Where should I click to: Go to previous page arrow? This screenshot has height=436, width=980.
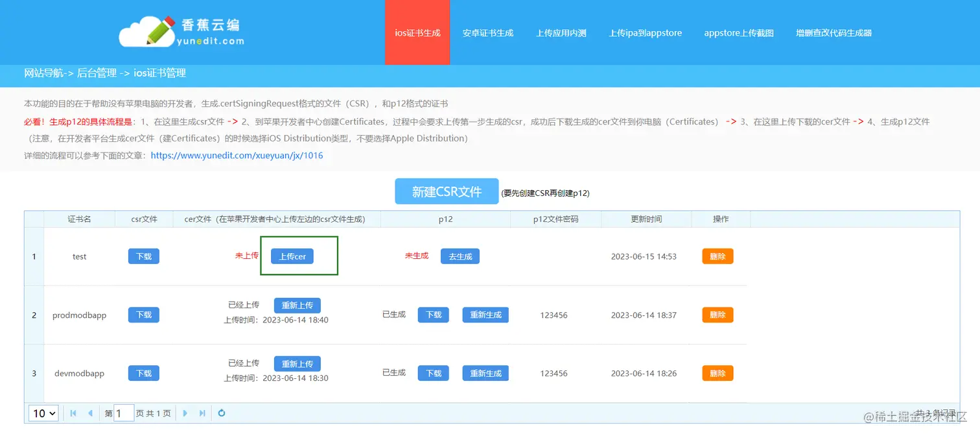(x=90, y=413)
